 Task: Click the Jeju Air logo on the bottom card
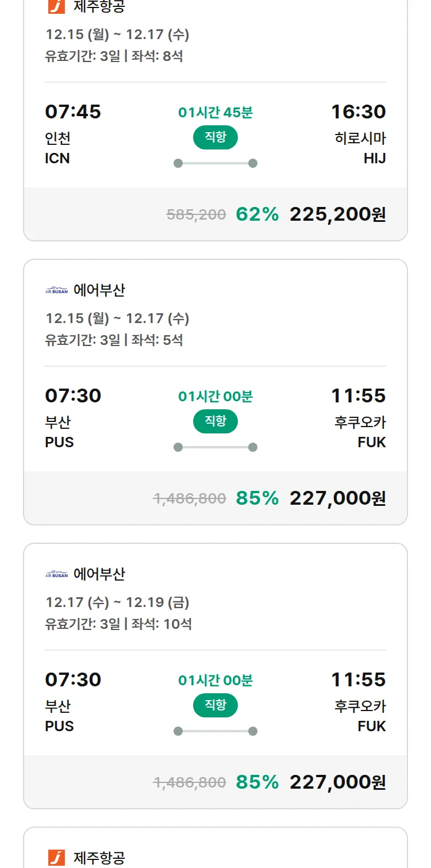coord(56,858)
